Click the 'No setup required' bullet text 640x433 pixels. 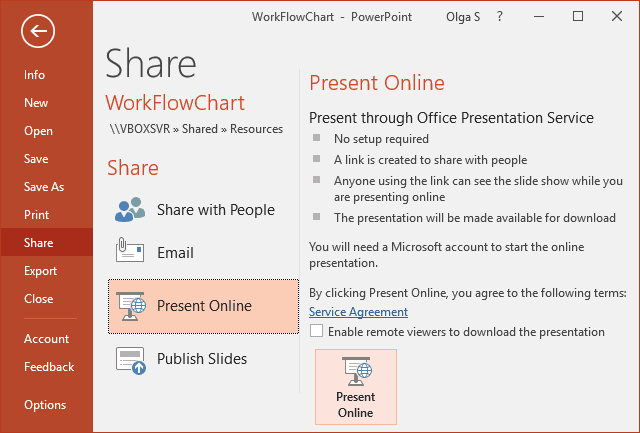(x=381, y=139)
